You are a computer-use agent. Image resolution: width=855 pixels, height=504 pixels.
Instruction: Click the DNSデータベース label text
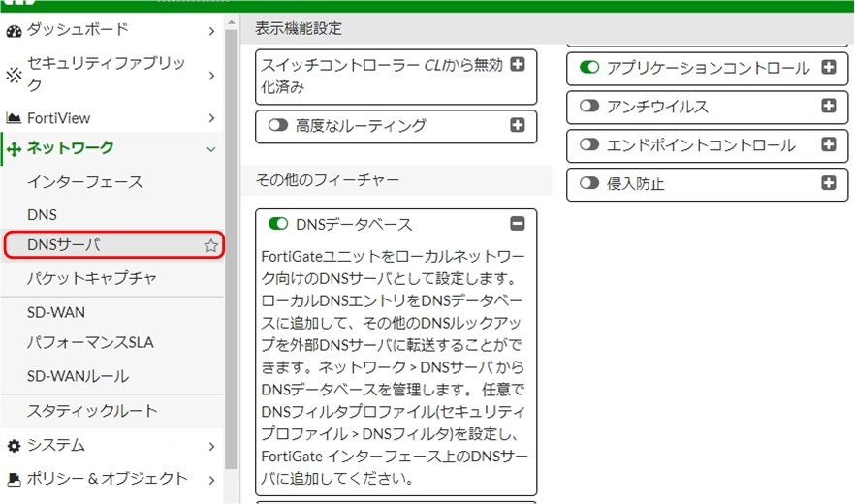pos(354,224)
